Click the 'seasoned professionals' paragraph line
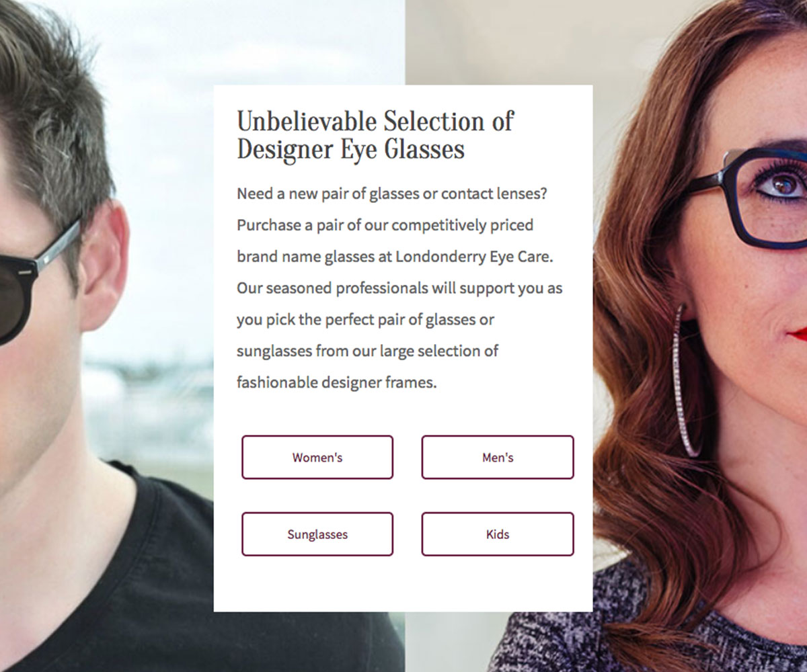This screenshot has width=807, height=672. point(346,288)
